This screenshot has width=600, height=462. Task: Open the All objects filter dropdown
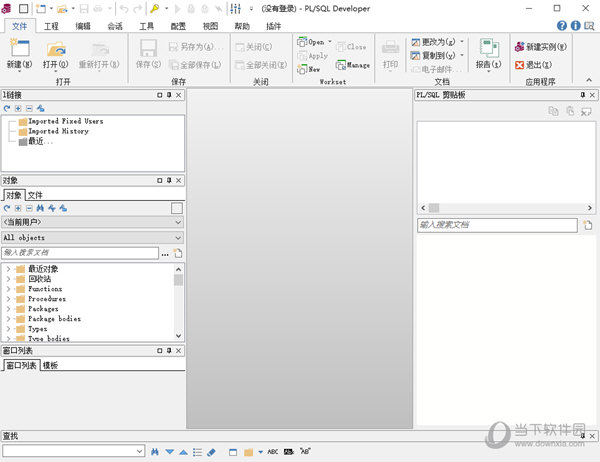pos(92,238)
